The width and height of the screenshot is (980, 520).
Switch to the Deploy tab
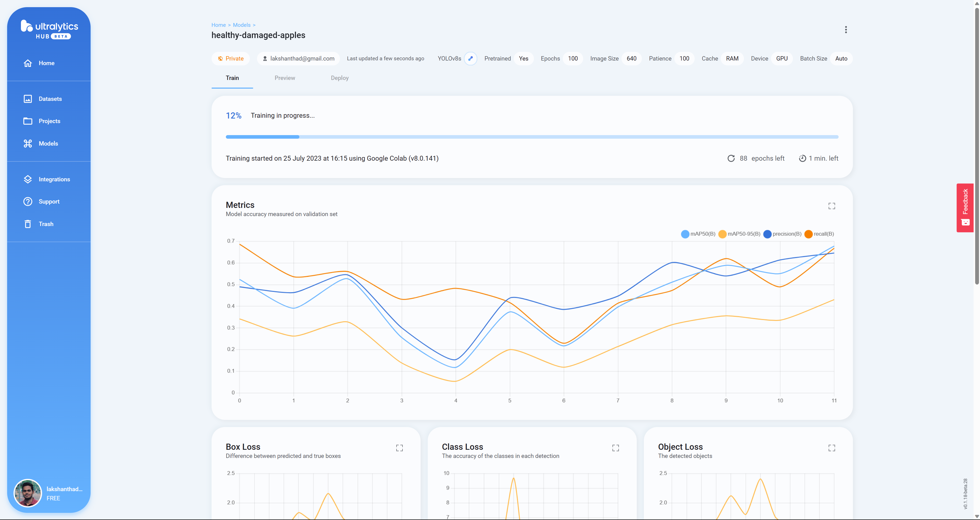[x=339, y=78]
